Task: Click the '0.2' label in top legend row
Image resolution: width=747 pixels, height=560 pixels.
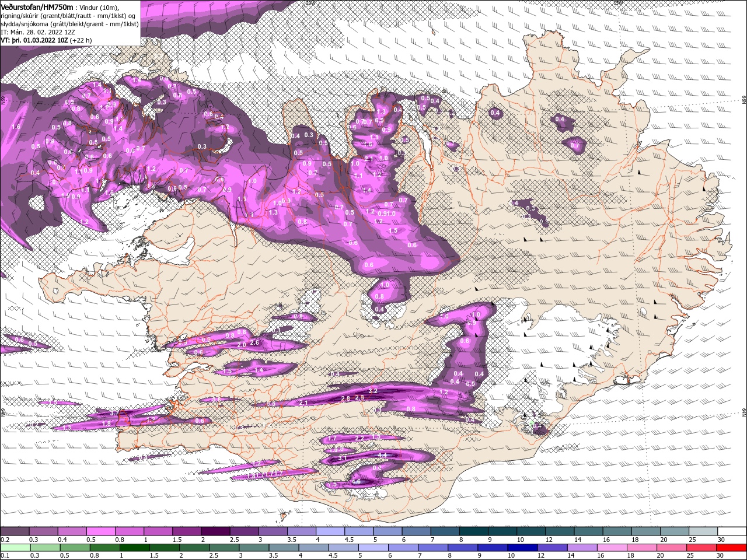Action: pyautogui.click(x=5, y=540)
